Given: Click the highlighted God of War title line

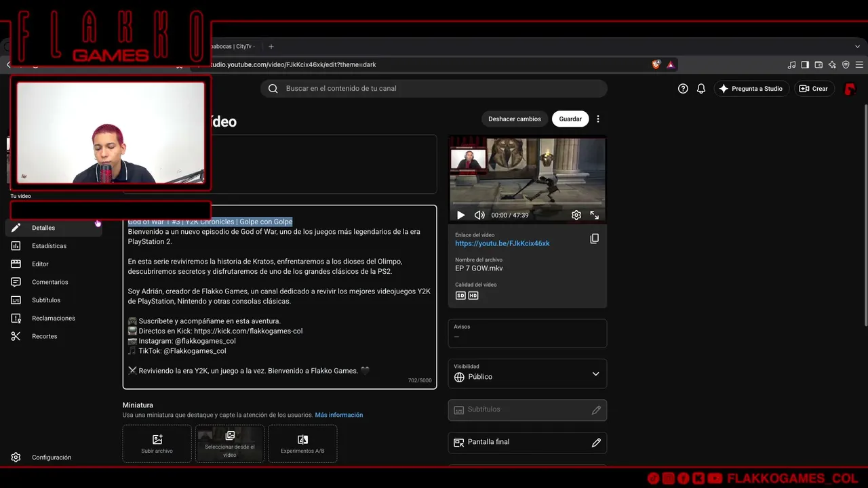Looking at the screenshot, I should pyautogui.click(x=210, y=222).
